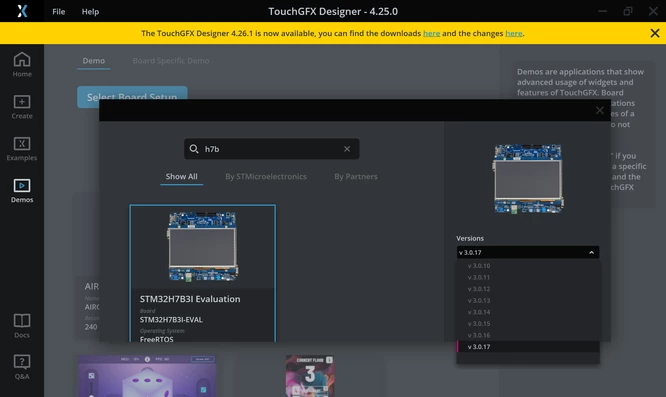Select the Show All filter tab
The width and height of the screenshot is (666, 397).
[181, 177]
